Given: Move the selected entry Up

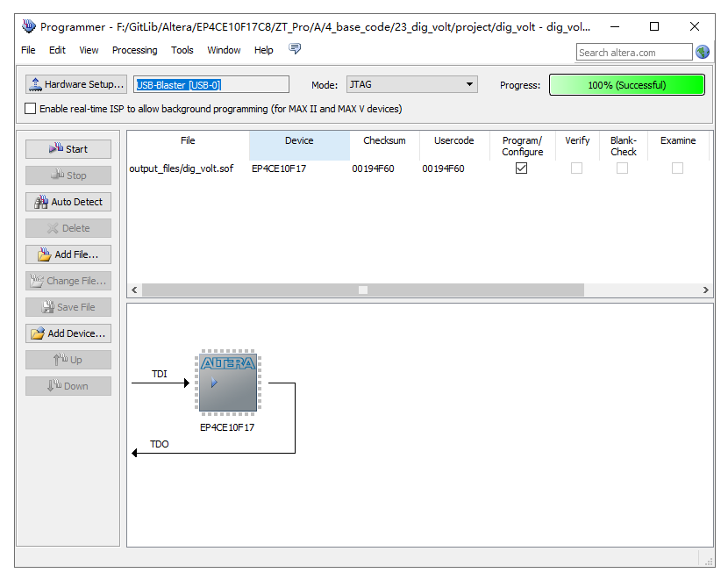Looking at the screenshot, I should [x=68, y=360].
